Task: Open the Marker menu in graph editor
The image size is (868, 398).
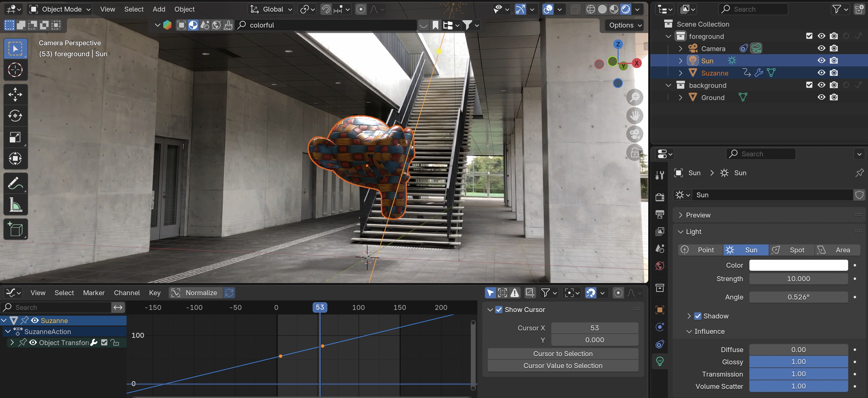Action: [94, 293]
